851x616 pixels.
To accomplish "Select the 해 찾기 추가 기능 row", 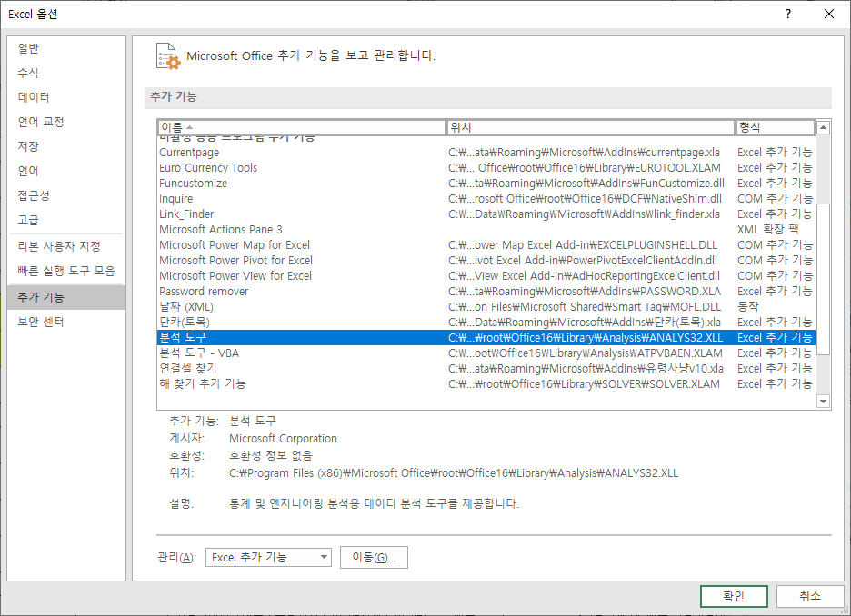I will pyautogui.click(x=486, y=384).
